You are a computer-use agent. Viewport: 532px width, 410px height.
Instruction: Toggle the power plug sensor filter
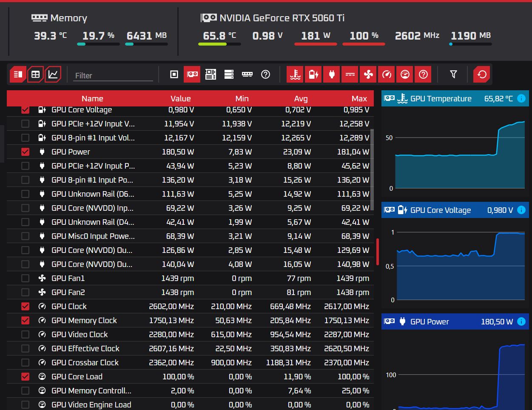click(x=332, y=75)
